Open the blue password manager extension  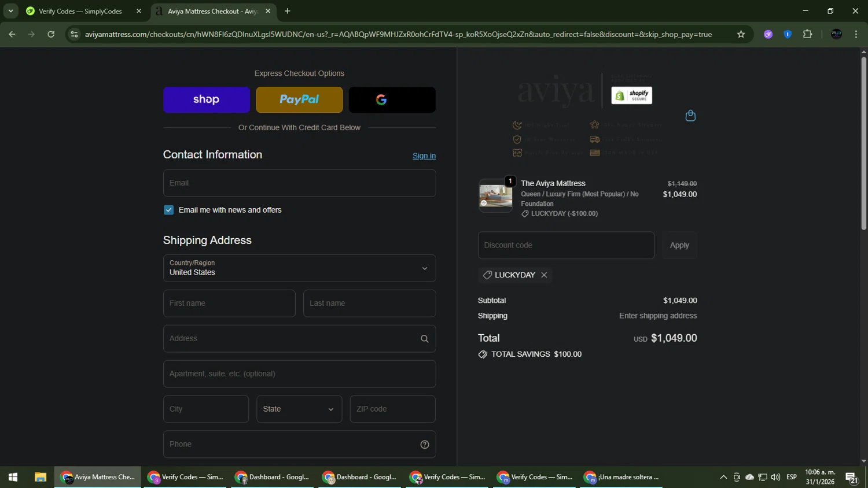tap(788, 35)
